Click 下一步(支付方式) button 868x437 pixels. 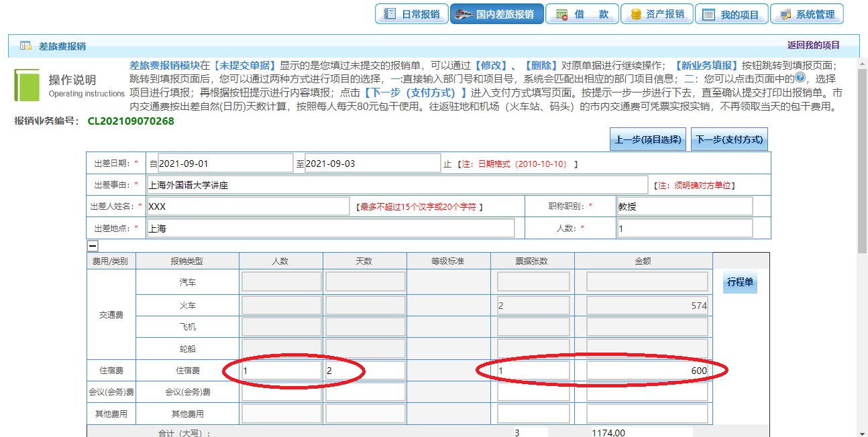[x=729, y=140]
